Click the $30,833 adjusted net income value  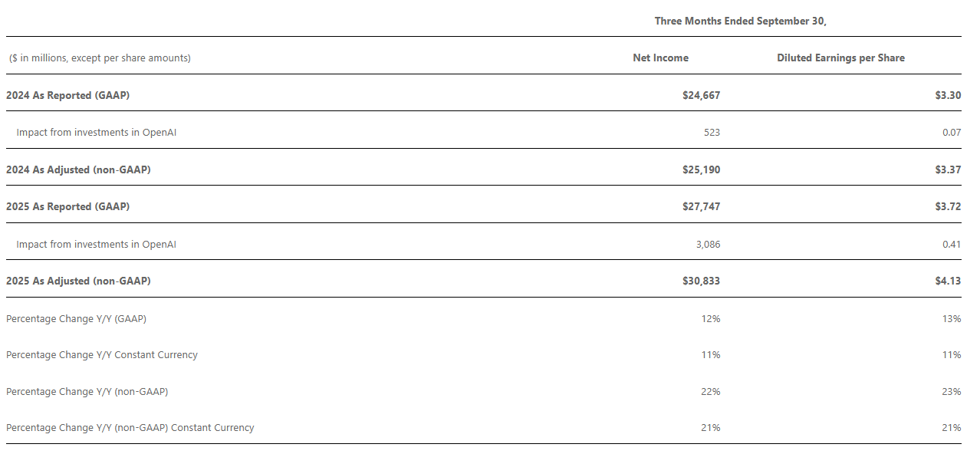(701, 281)
